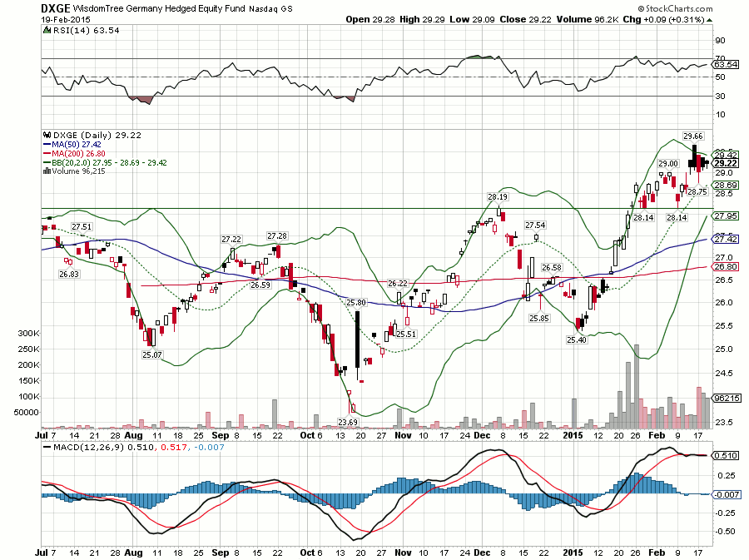
Task: Click the 23.69 low price annotation
Action: [348, 422]
